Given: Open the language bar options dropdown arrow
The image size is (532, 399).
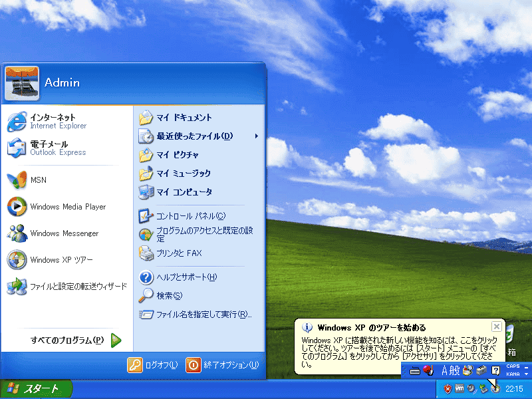Looking at the screenshot, I should point(526,374).
